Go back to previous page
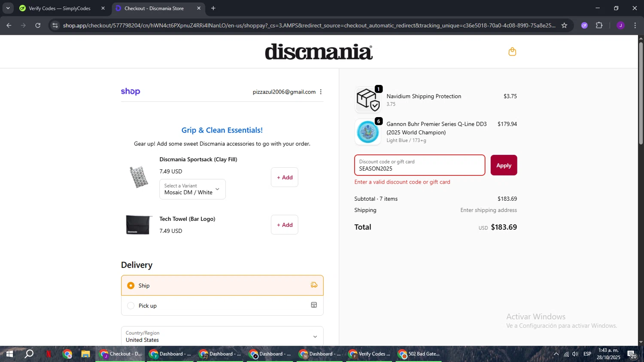 [x=9, y=25]
